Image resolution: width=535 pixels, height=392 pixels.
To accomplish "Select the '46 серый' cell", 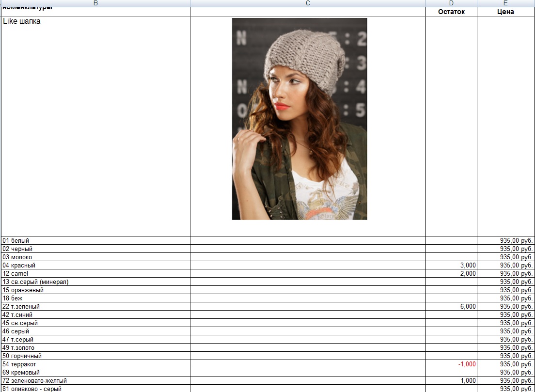I will pos(95,331).
